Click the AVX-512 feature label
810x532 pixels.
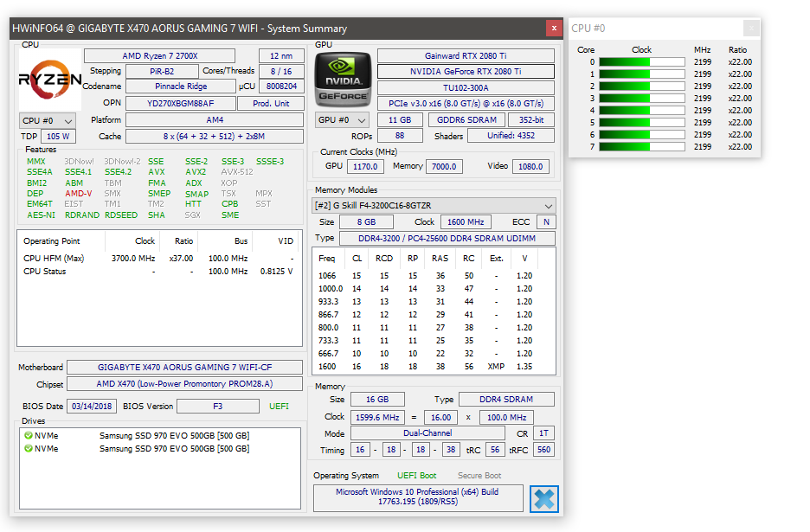click(237, 172)
